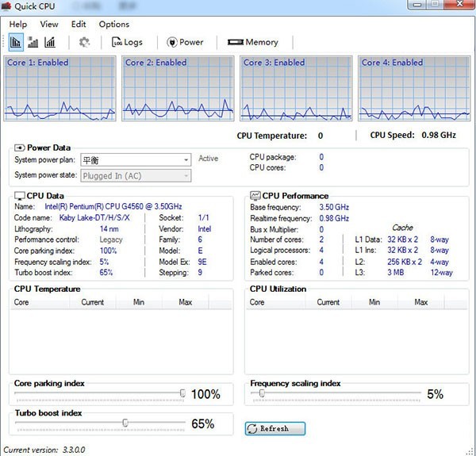The image size is (476, 456).
Task: Click the third bar chart toolbar icon
Action: [x=50, y=42]
